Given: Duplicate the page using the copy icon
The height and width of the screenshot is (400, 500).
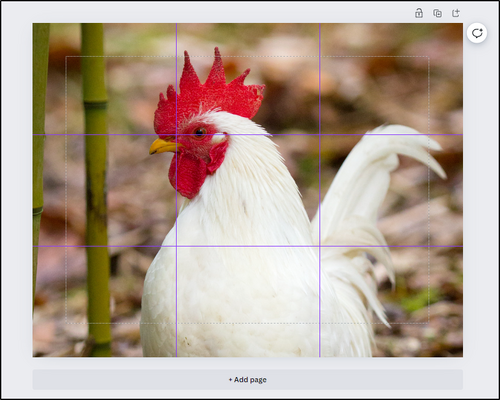Looking at the screenshot, I should click(x=437, y=13).
